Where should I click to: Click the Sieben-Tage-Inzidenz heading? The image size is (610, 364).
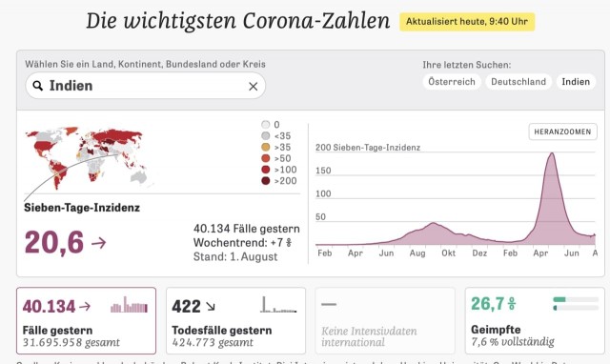pos(82,208)
